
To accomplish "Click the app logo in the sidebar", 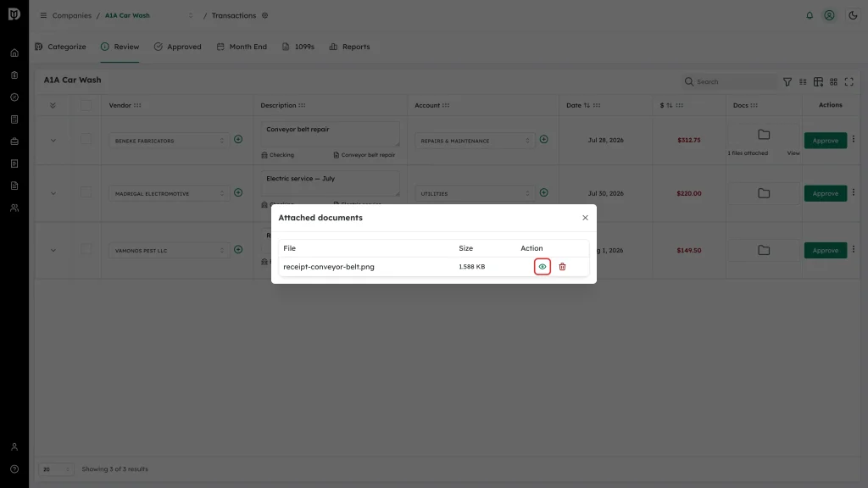I will click(x=14, y=14).
